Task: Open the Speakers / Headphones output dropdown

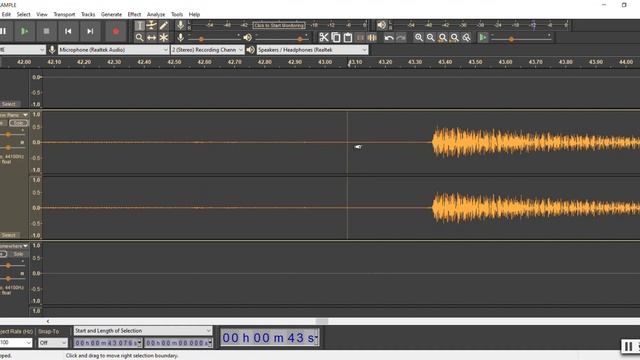Action: click(x=312, y=50)
